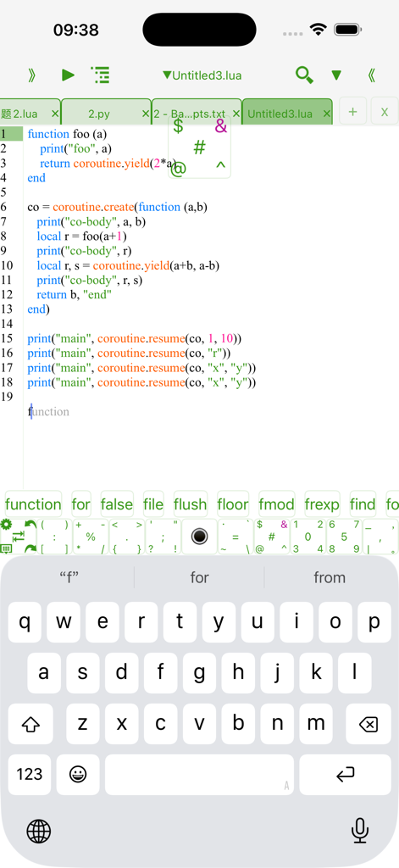
Task: Expand the triangle menu next to search
Action: pyautogui.click(x=336, y=75)
